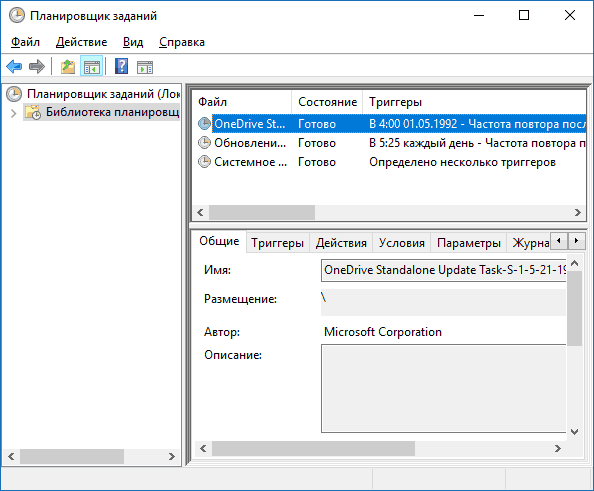Click the Размещение field

tap(444, 302)
